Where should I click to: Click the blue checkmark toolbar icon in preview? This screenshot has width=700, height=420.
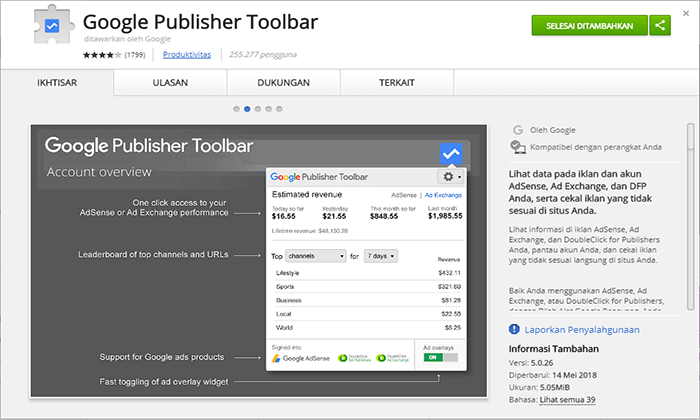tap(452, 153)
